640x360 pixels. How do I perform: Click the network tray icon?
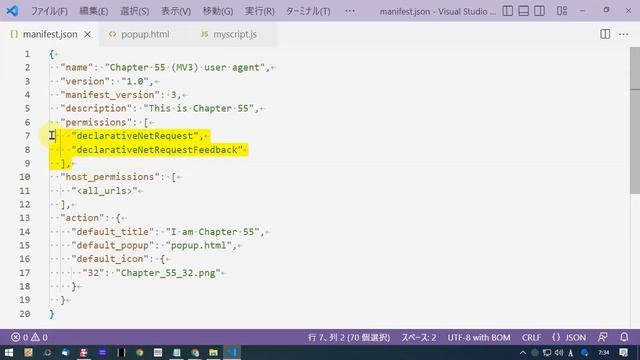click(547, 353)
